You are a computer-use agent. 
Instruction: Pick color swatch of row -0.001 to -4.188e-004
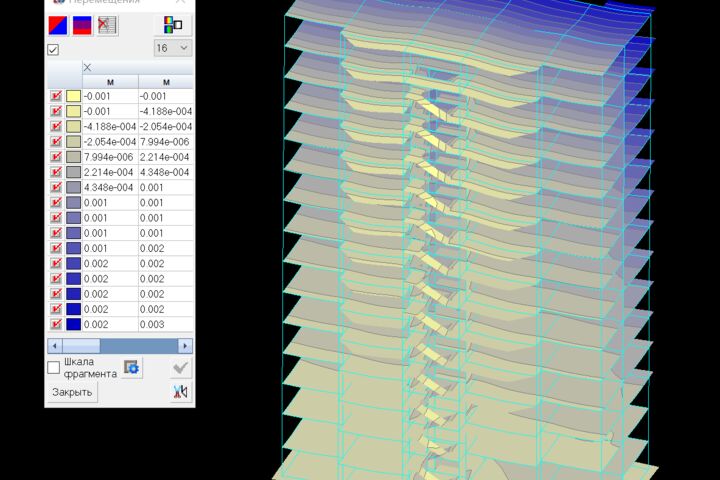coord(73,111)
